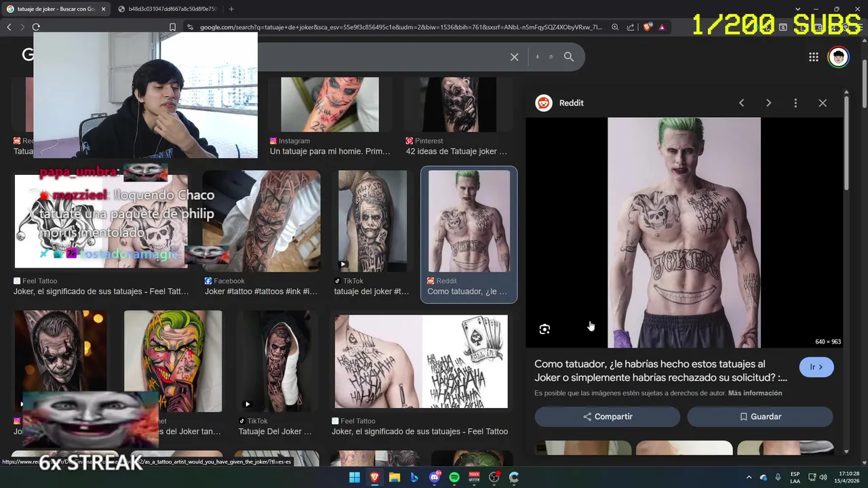The height and width of the screenshot is (488, 868).
Task: Close the 'tatuaje de joker' tab
Action: (104, 9)
